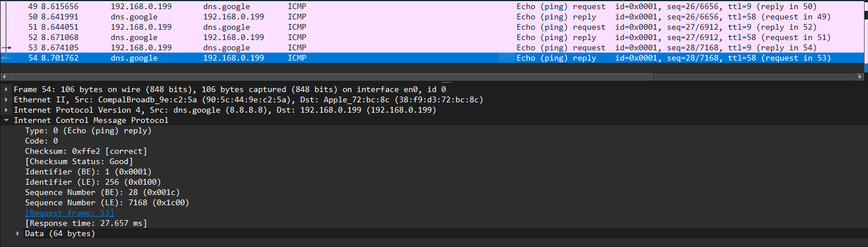This screenshot has width=868, height=247.
Task: Expand the Frame 54 details row
Action: 6,90
